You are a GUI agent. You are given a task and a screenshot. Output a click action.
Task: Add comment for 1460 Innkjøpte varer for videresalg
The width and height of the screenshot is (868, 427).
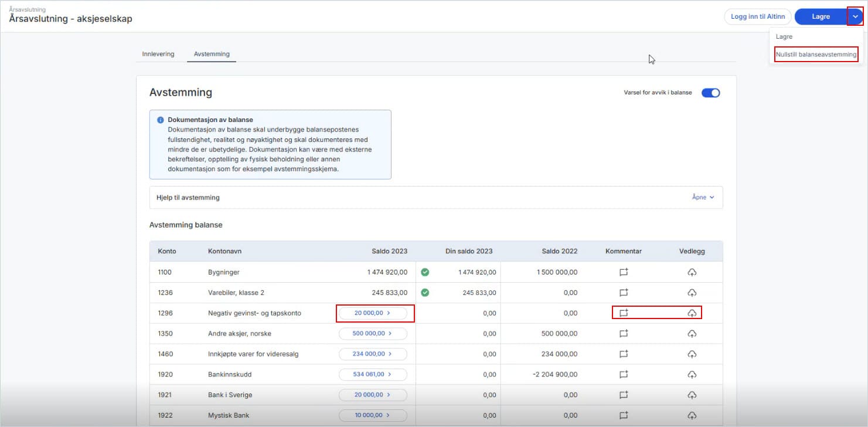tap(624, 354)
